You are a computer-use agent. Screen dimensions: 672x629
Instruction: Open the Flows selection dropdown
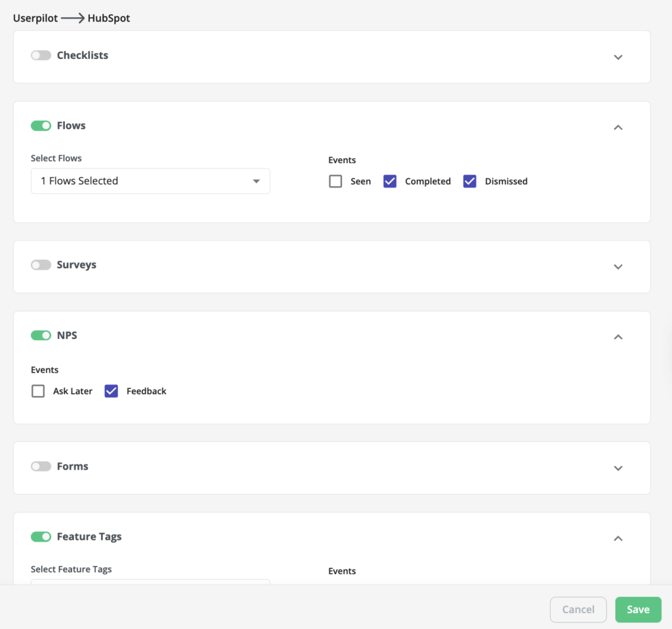tap(150, 181)
